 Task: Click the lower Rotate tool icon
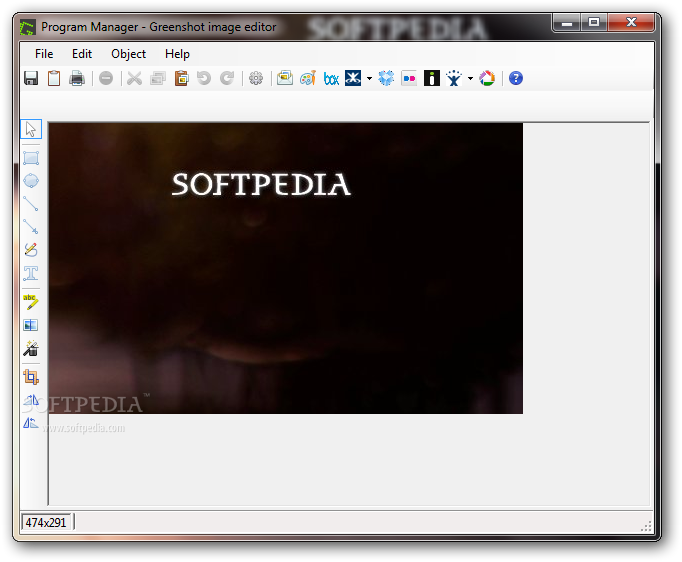point(31,422)
